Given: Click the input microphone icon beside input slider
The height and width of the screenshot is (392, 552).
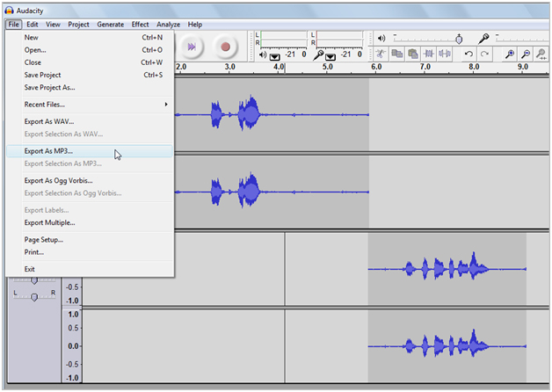Looking at the screenshot, I should pyautogui.click(x=483, y=39).
